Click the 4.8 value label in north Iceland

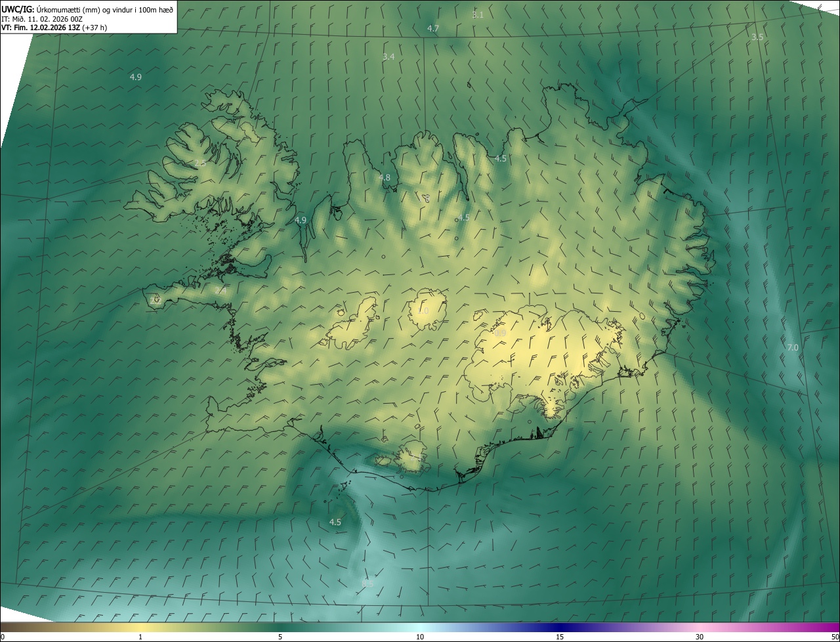tap(385, 178)
